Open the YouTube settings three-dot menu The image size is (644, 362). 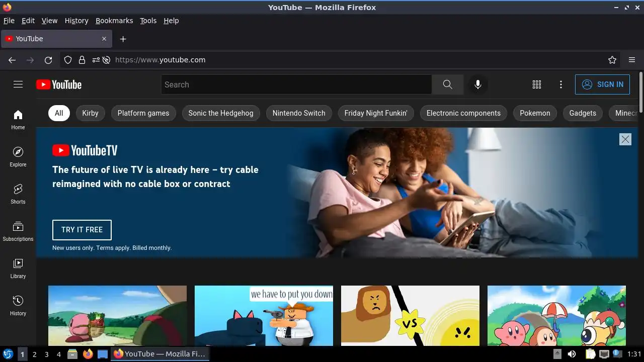561,84
